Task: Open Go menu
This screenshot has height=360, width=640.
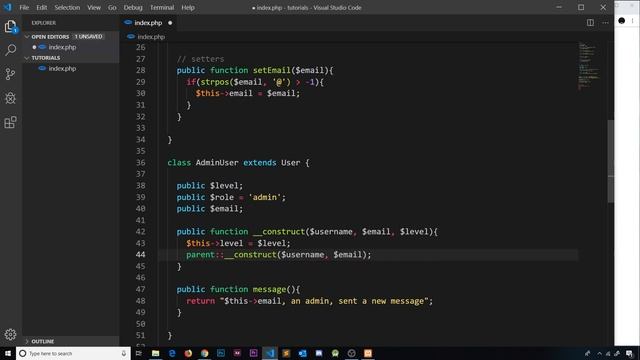Action: click(112, 7)
